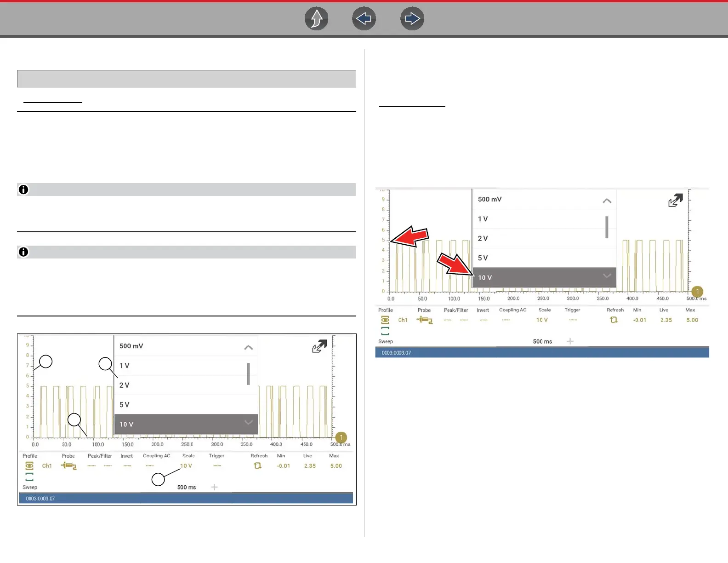
Task: Click down chevron on 10 V row, right figure
Action: click(x=607, y=276)
